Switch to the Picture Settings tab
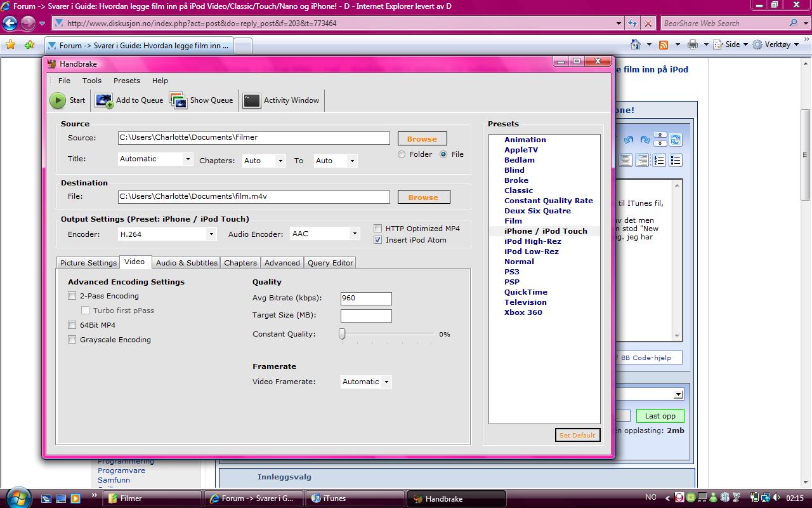The height and width of the screenshot is (508, 812). [88, 263]
